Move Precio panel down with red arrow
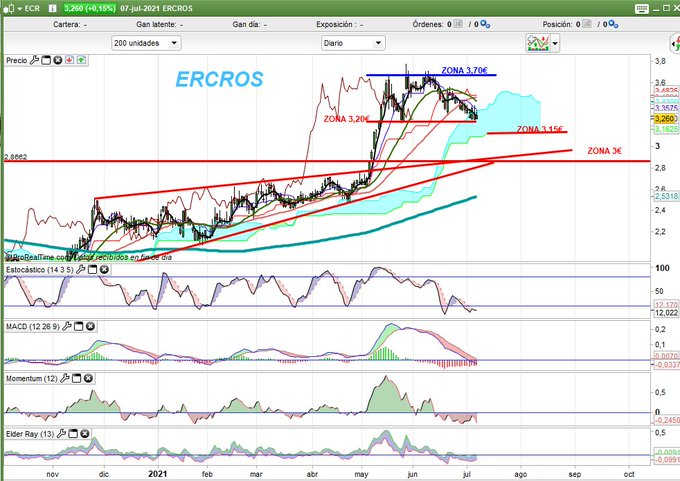 click(69, 60)
